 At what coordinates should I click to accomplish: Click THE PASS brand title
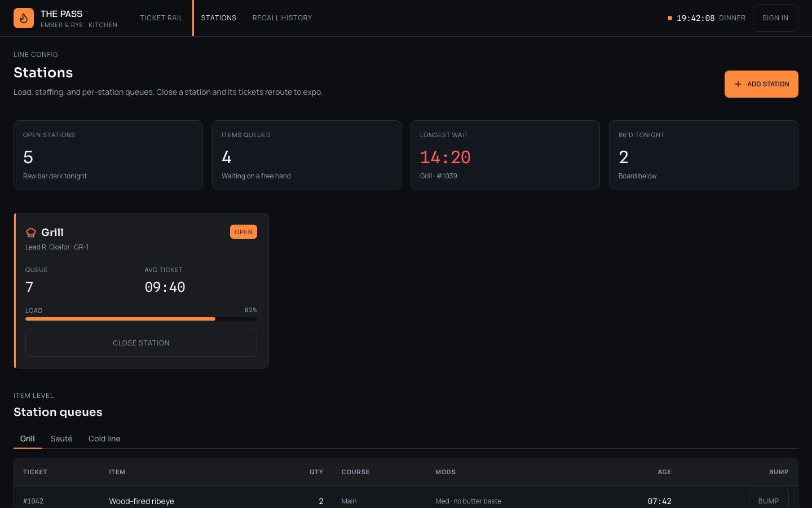point(61,14)
